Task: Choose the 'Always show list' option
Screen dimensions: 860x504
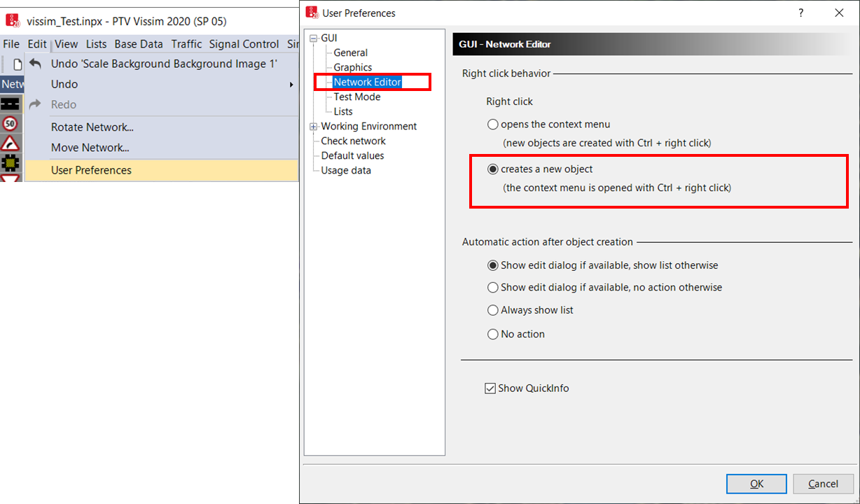Action: [x=493, y=311]
